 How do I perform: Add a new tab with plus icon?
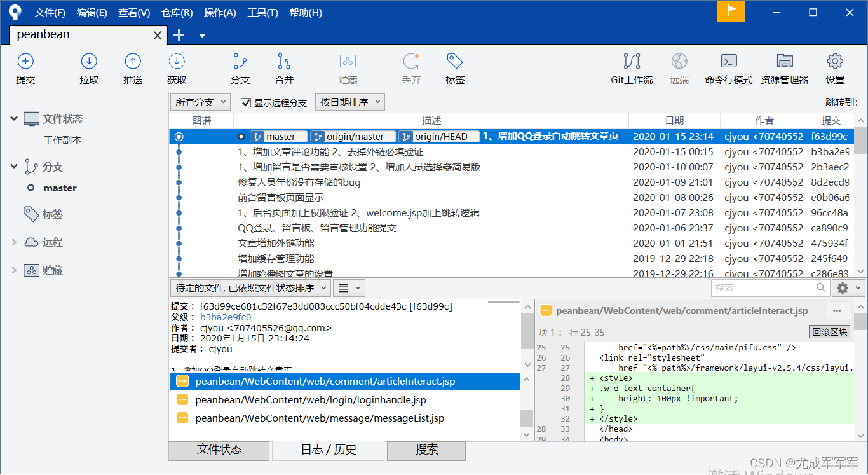click(x=179, y=35)
